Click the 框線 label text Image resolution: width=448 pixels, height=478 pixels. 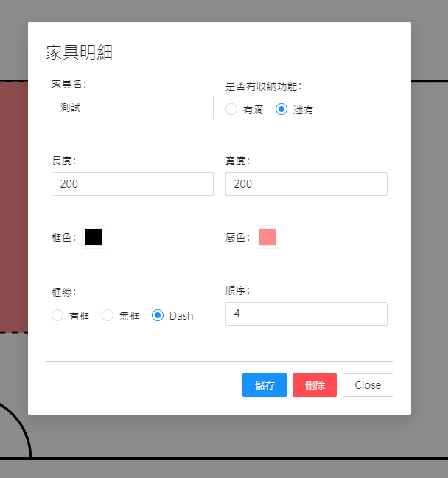tap(64, 292)
